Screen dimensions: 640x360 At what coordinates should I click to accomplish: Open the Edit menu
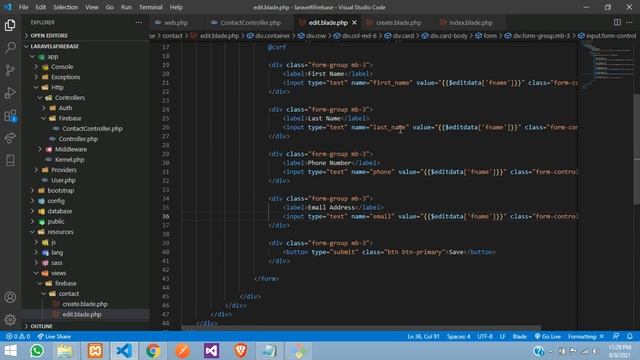pos(40,7)
